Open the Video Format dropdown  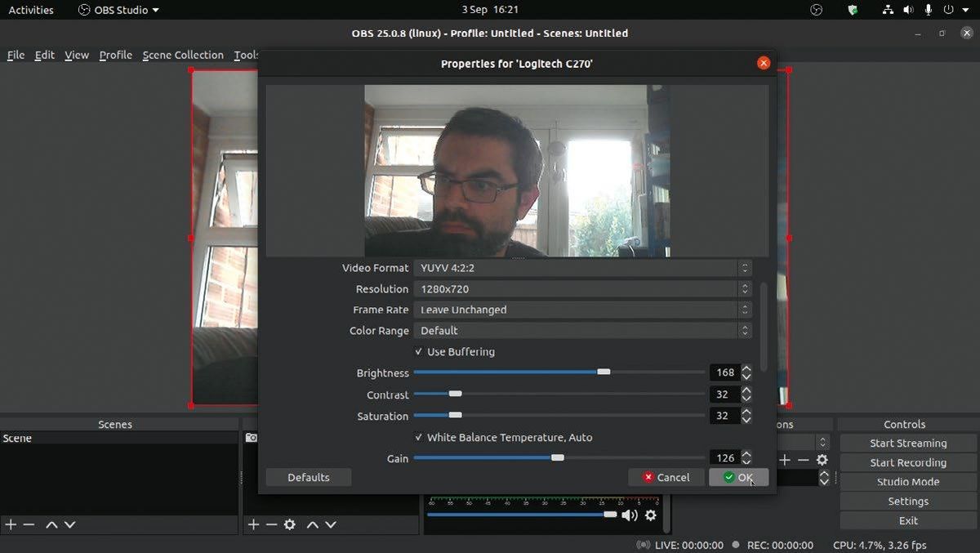pyautogui.click(x=581, y=268)
